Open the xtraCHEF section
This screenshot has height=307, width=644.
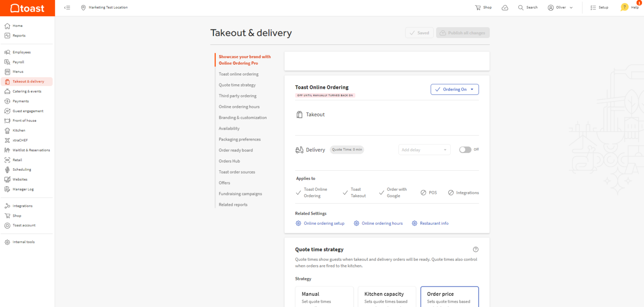click(19, 140)
